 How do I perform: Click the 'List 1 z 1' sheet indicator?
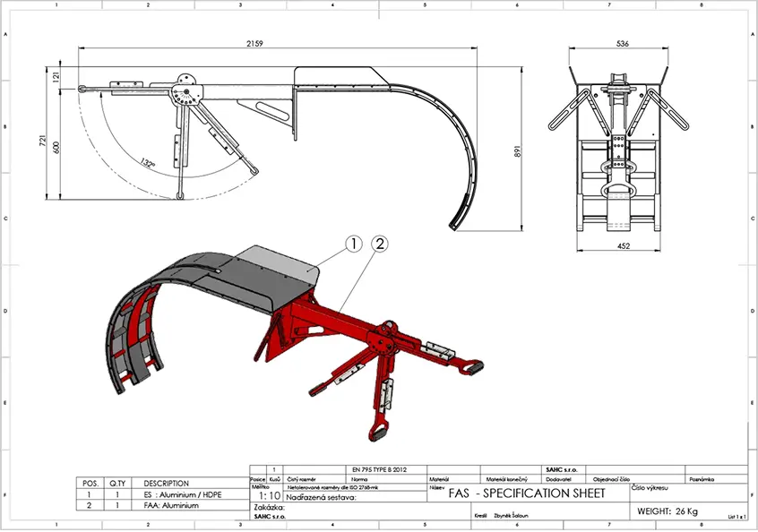tap(737, 517)
